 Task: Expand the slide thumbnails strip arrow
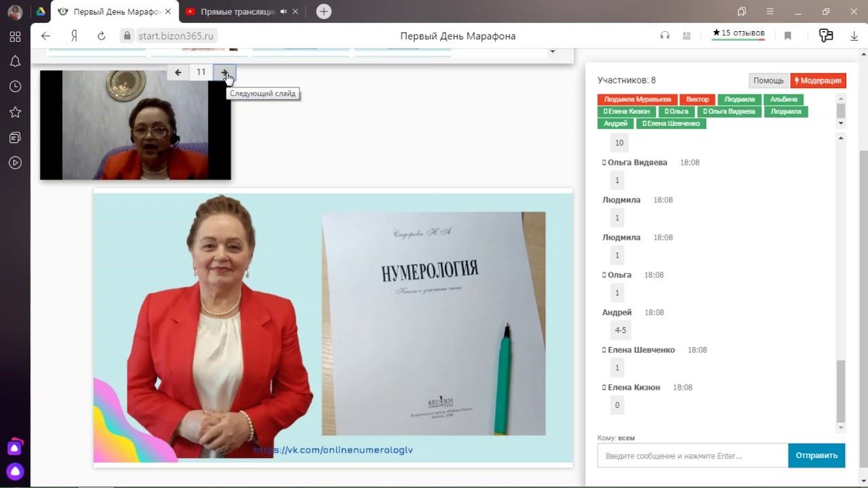(x=552, y=52)
